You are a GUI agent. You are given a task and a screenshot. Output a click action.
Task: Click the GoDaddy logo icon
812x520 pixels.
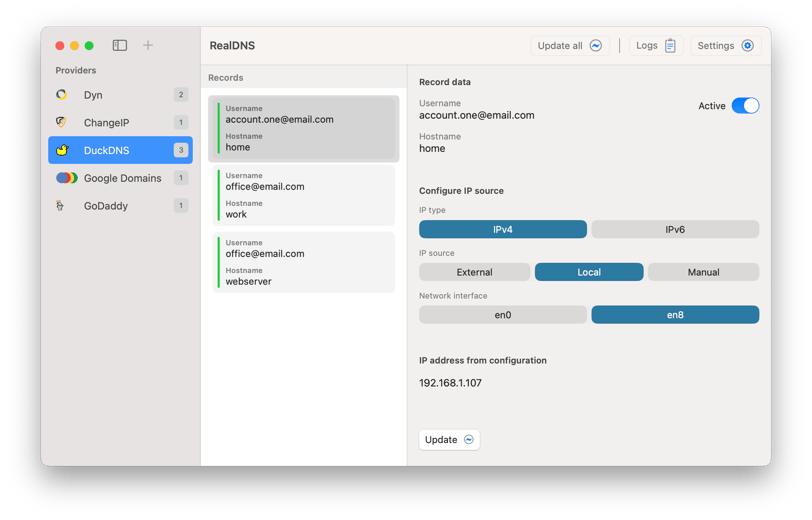60,206
